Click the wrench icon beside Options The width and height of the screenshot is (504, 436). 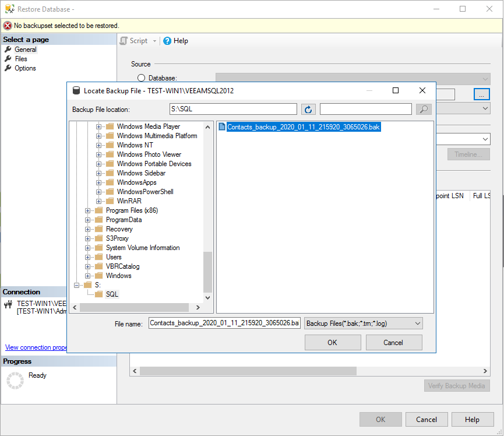click(x=8, y=68)
